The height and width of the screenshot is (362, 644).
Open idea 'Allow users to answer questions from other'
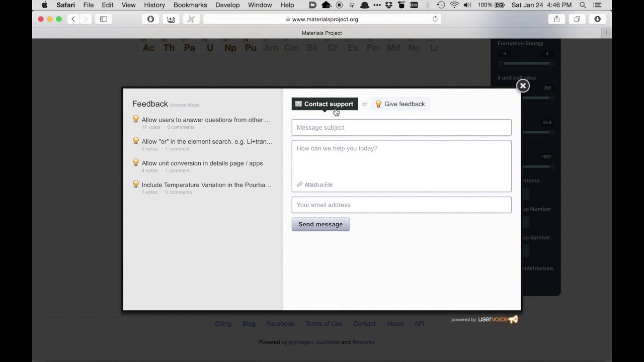pyautogui.click(x=206, y=120)
